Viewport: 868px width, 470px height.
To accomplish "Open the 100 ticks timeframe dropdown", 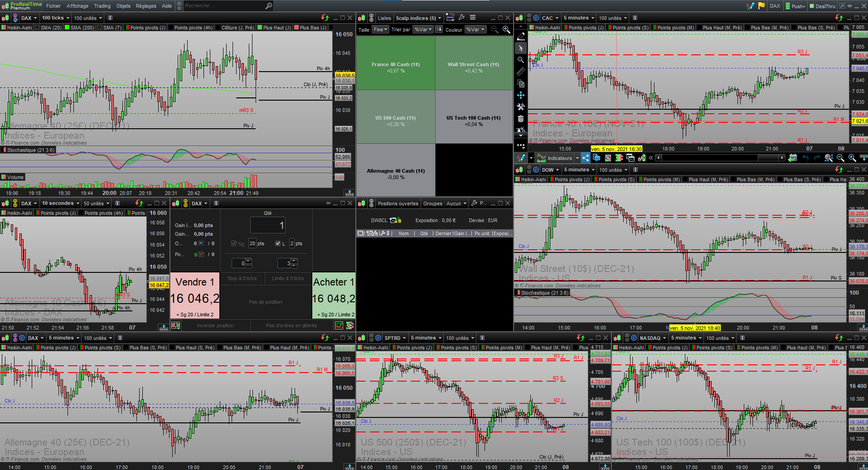I will 56,18.
